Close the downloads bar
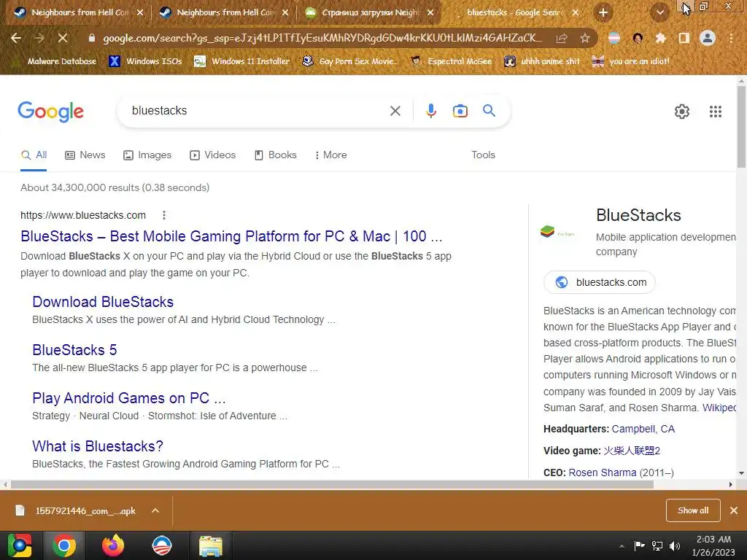Image resolution: width=747 pixels, height=560 pixels. [734, 510]
